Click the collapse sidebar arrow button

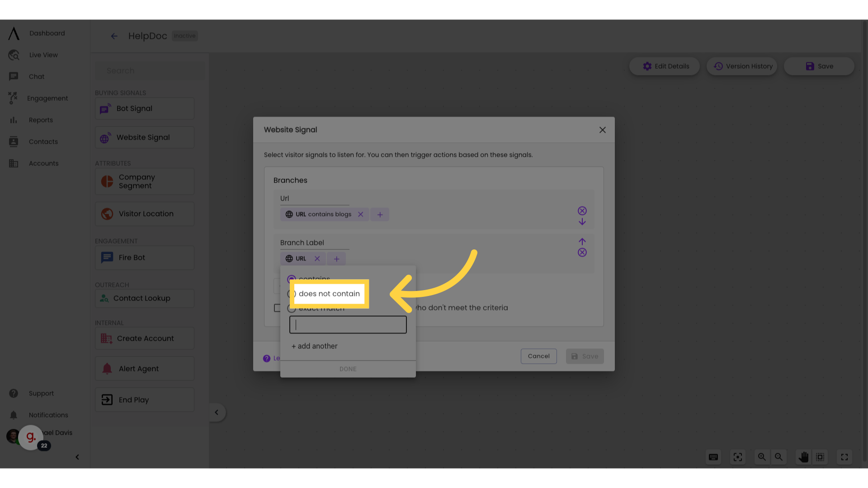[x=77, y=456]
